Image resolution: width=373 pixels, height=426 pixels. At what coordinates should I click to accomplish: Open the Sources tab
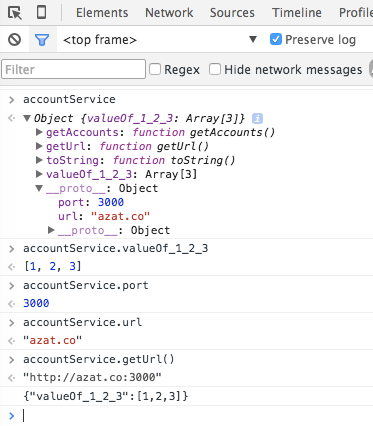[232, 13]
